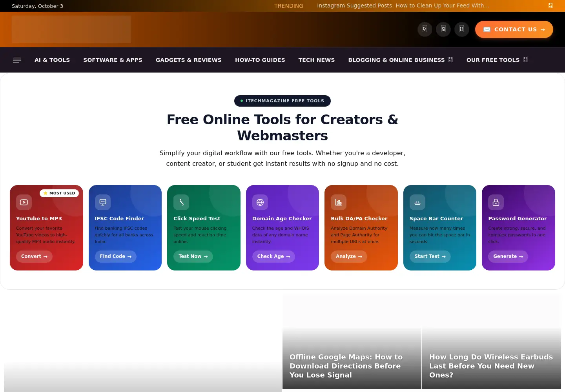This screenshot has width=565, height=392.
Task: Open Blogging & Online Business menu
Action: [x=396, y=60]
